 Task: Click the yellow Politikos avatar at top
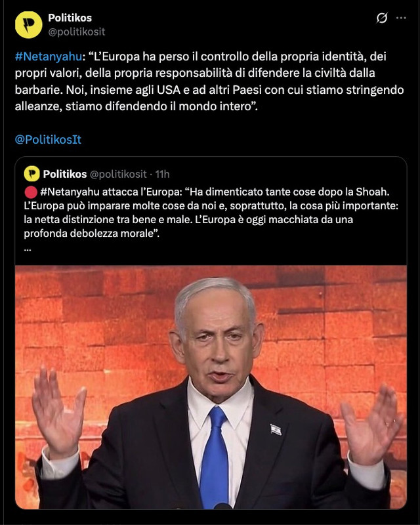[29, 25]
